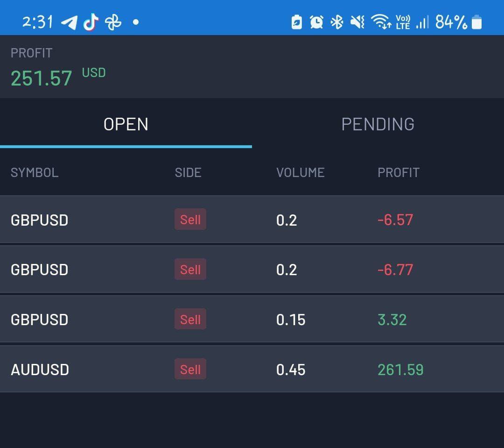Tap the muted sound status icon
Viewport: 504px width, 448px height.
coord(357,22)
